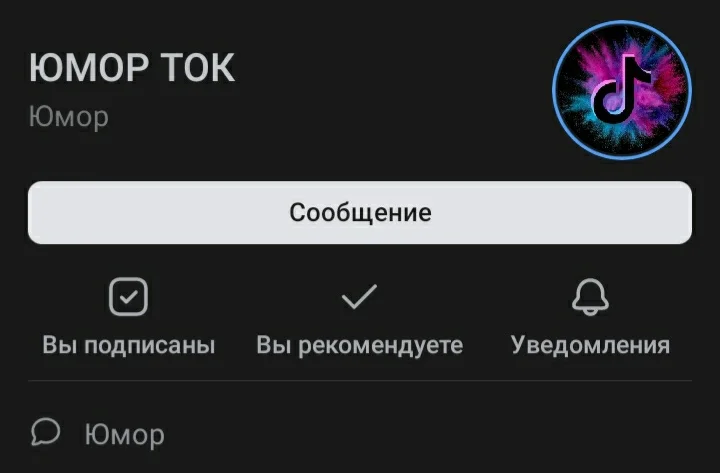The width and height of the screenshot is (720, 473).
Task: Select the Вы рекомендуете label
Action: tap(360, 345)
